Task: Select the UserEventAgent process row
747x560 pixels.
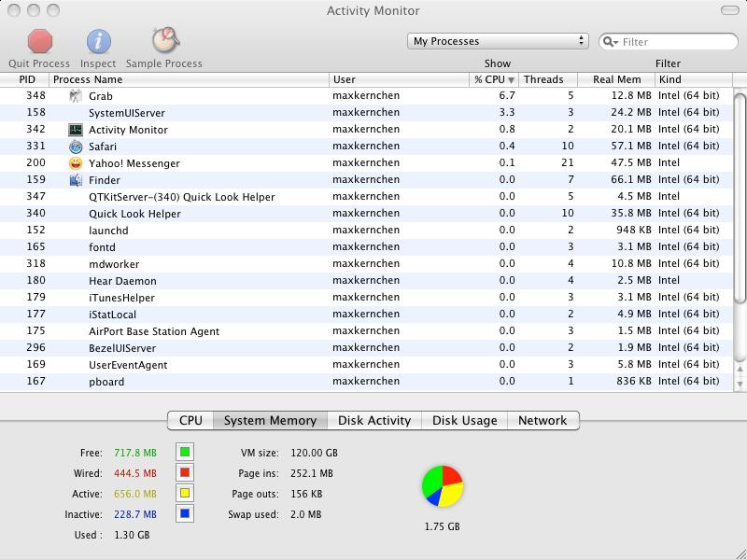Action: (x=366, y=365)
